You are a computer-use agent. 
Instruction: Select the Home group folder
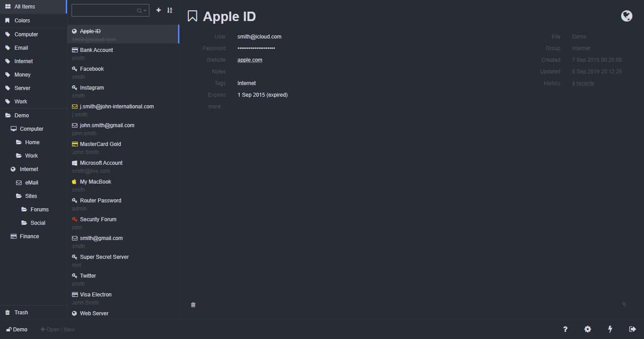click(x=34, y=142)
